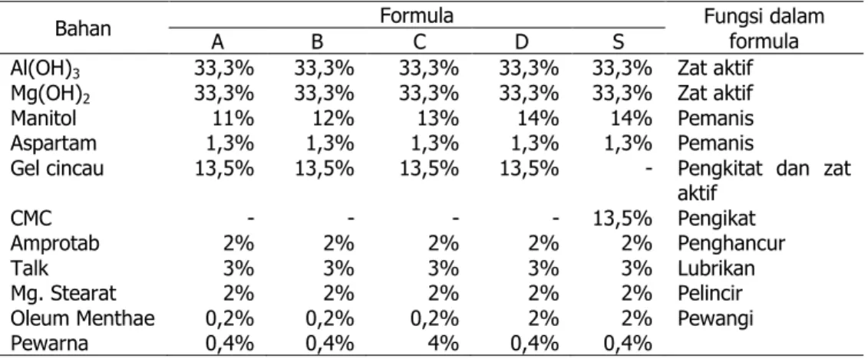Viewport: 868px width, 359px height.
Task: Click the column S header
Action: click(x=619, y=42)
